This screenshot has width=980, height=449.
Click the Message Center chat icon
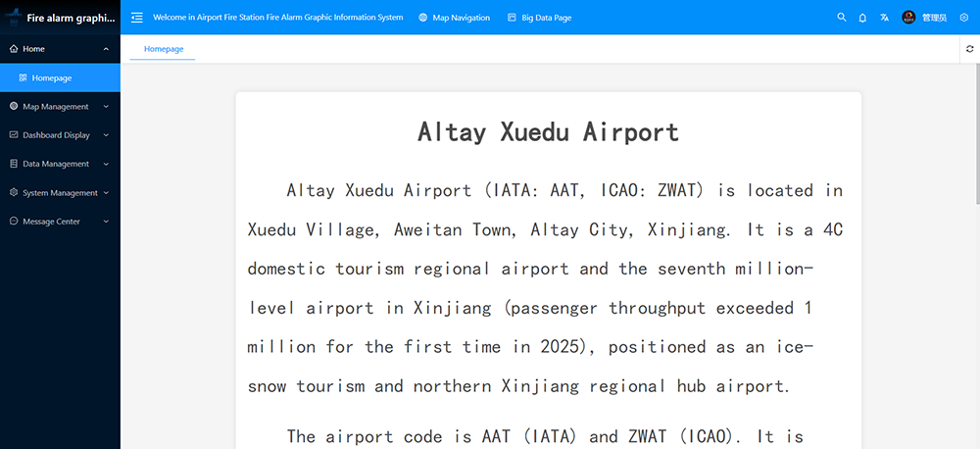click(x=14, y=222)
